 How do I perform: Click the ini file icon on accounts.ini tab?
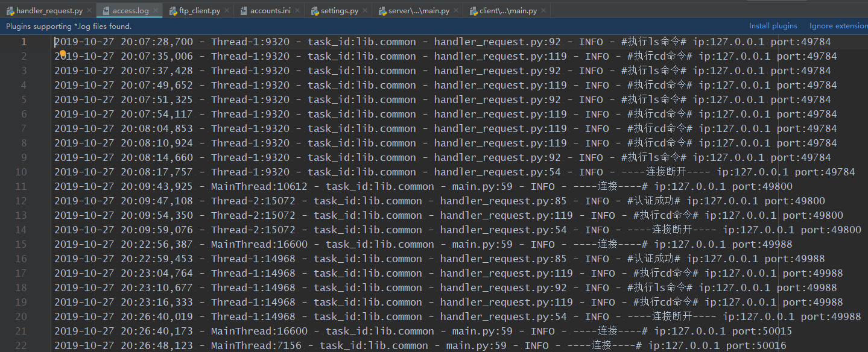(x=244, y=11)
